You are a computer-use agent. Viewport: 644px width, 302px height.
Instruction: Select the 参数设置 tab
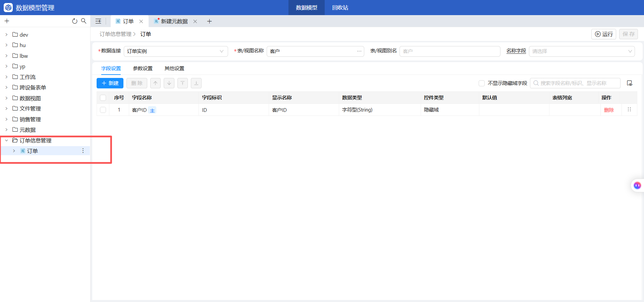point(143,69)
